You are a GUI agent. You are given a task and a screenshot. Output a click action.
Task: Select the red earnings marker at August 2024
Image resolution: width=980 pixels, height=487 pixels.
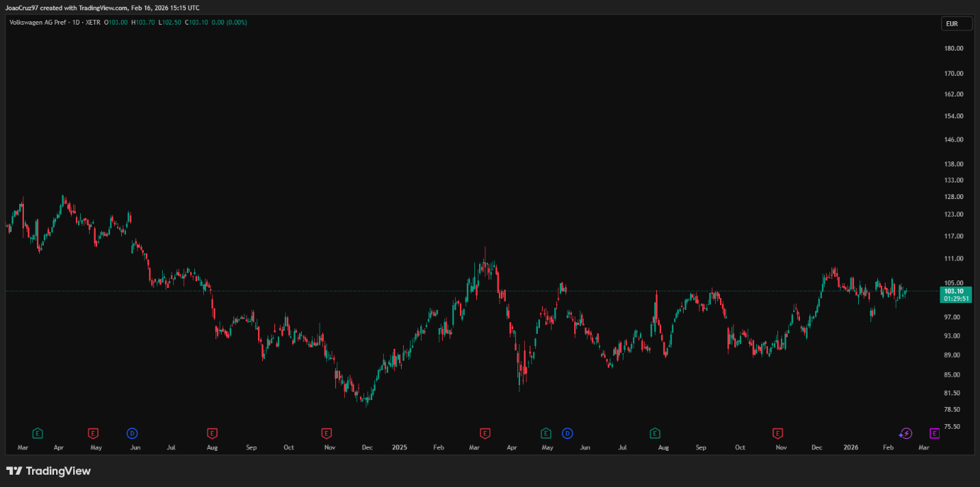[212, 433]
